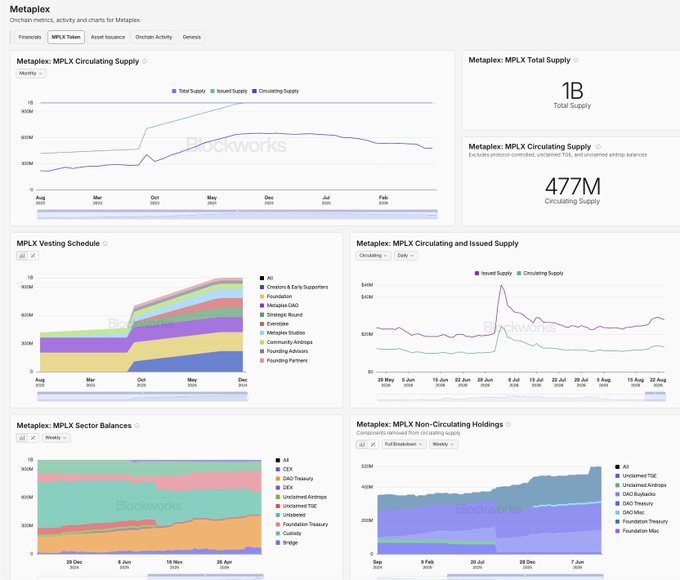Open info tooltip for MPLX Circulating Supply chart title
This screenshot has width=680, height=580.
click(145, 62)
